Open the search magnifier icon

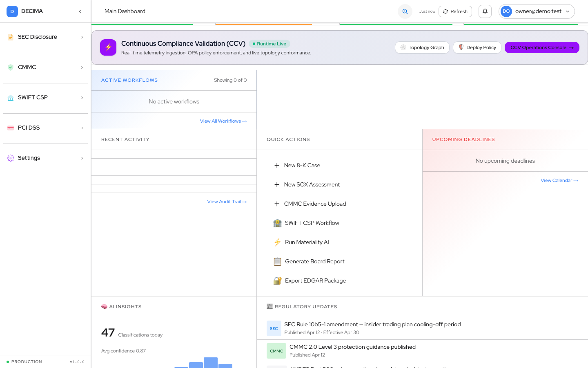pyautogui.click(x=405, y=11)
